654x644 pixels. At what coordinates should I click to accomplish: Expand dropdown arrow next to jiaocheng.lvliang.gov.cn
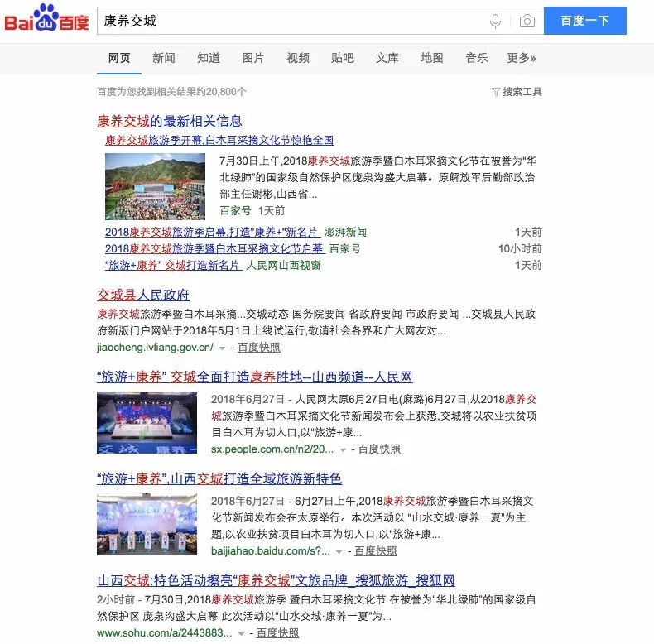(223, 348)
